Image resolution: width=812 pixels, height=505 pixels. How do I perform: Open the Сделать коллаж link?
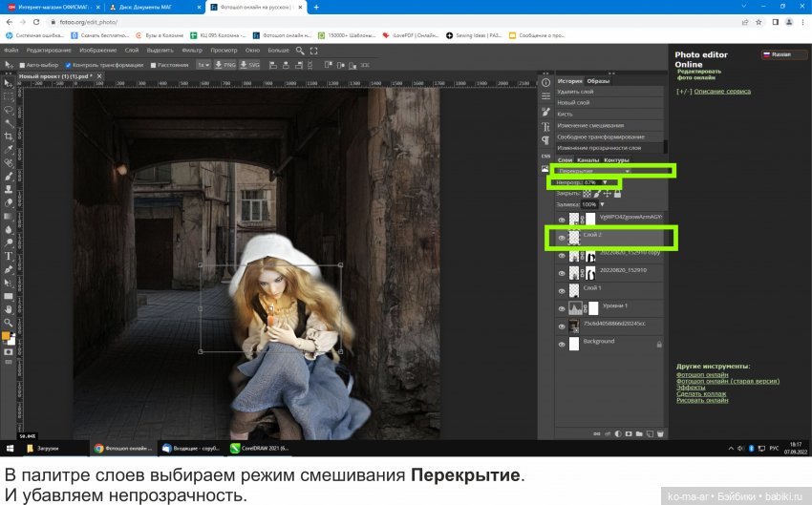[x=701, y=393]
